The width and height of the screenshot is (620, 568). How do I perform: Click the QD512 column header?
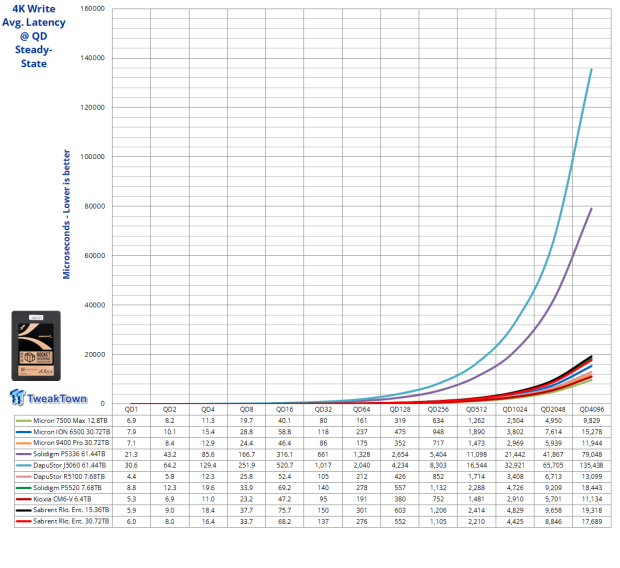click(x=476, y=409)
